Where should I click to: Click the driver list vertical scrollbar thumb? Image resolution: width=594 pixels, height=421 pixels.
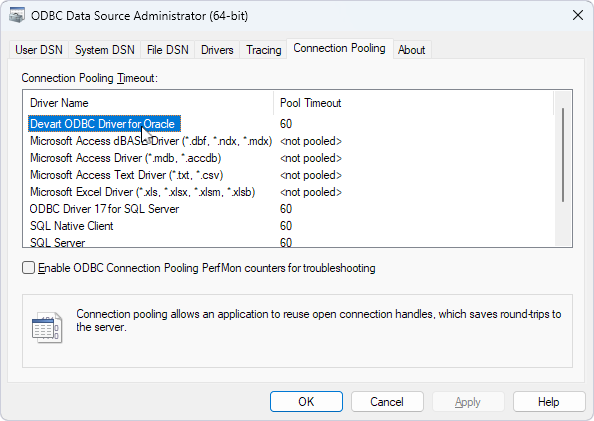[563, 155]
